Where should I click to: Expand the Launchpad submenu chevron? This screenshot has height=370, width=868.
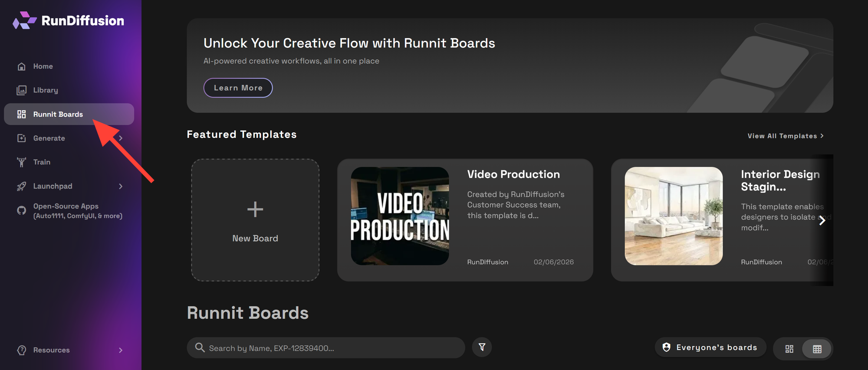[121, 186]
